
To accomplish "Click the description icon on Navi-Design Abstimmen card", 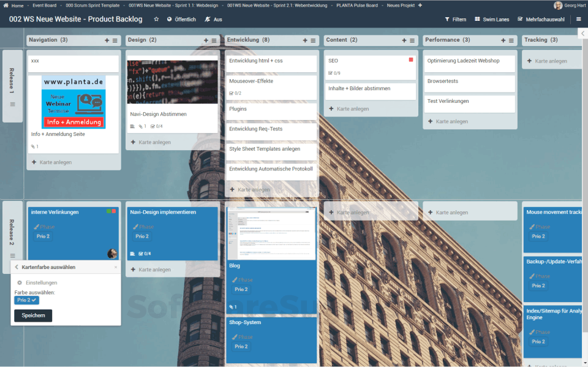I will [x=132, y=126].
